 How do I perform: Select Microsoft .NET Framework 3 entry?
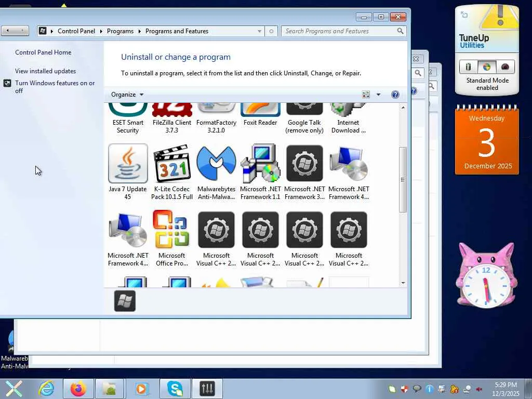pos(304,172)
